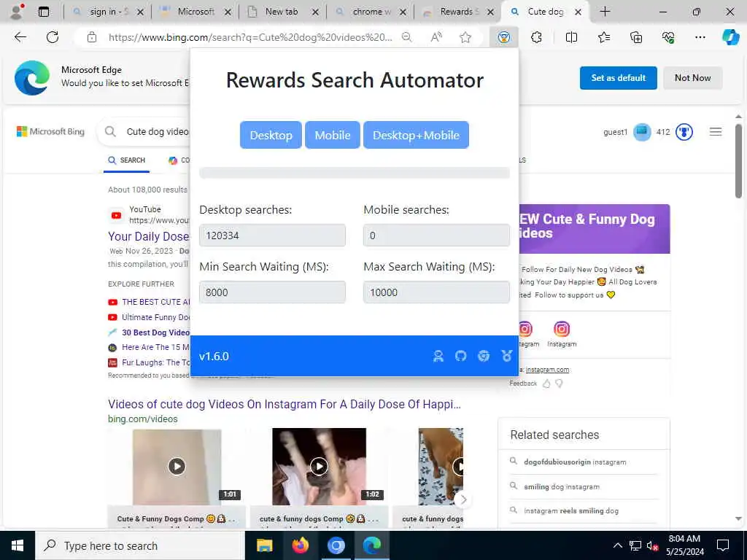Edit the Min Search Waiting field
747x560 pixels.
[273, 292]
